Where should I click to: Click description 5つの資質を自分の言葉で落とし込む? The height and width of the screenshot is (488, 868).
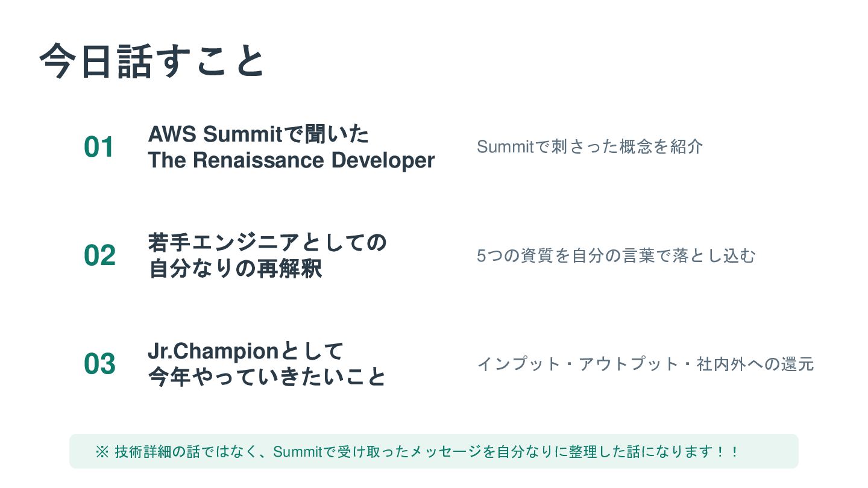tap(616, 256)
